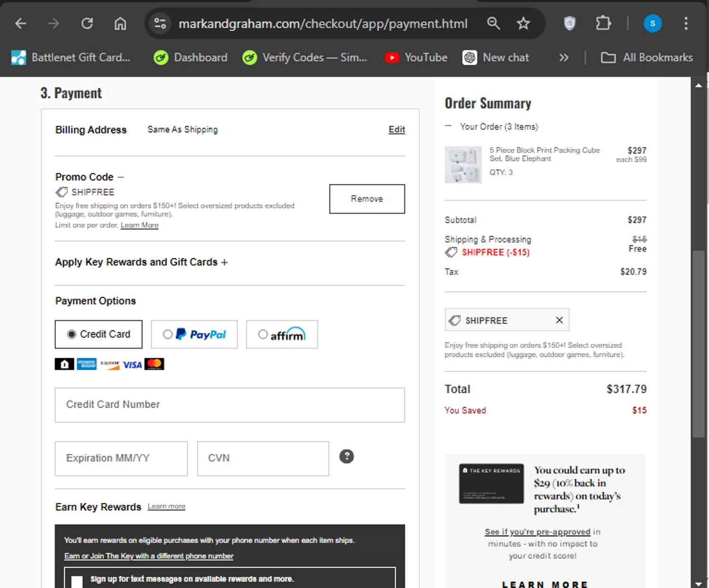The image size is (709, 588).
Task: Select the Credit Card payment option
Action: (x=72, y=335)
